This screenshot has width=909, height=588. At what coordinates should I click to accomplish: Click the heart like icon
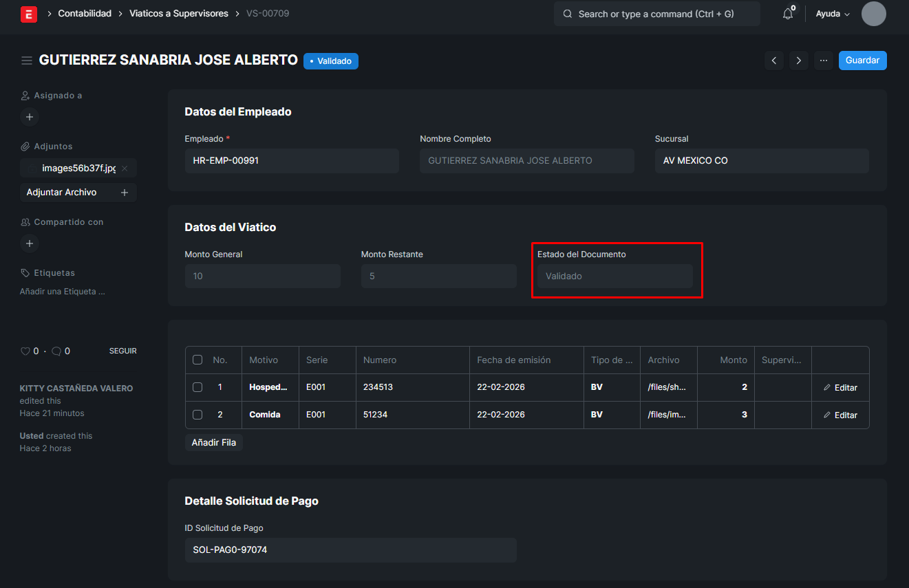click(x=25, y=351)
